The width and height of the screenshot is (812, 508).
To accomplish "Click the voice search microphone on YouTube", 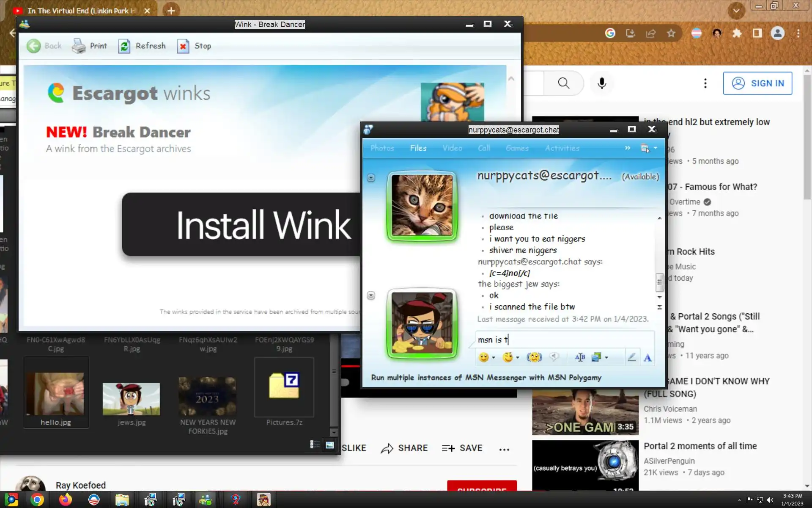I will [601, 83].
